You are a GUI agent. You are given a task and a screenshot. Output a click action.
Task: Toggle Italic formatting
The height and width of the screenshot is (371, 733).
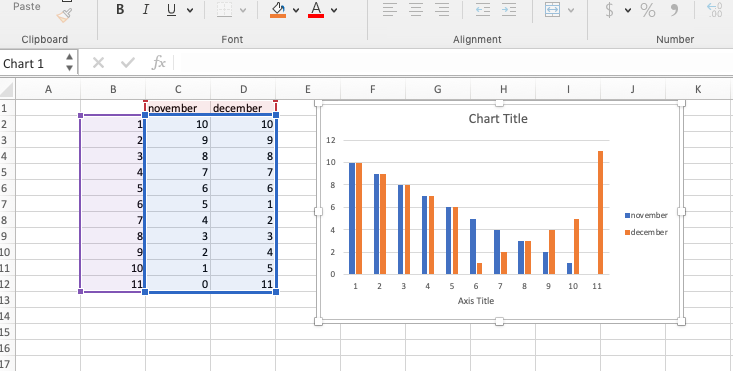[146, 9]
